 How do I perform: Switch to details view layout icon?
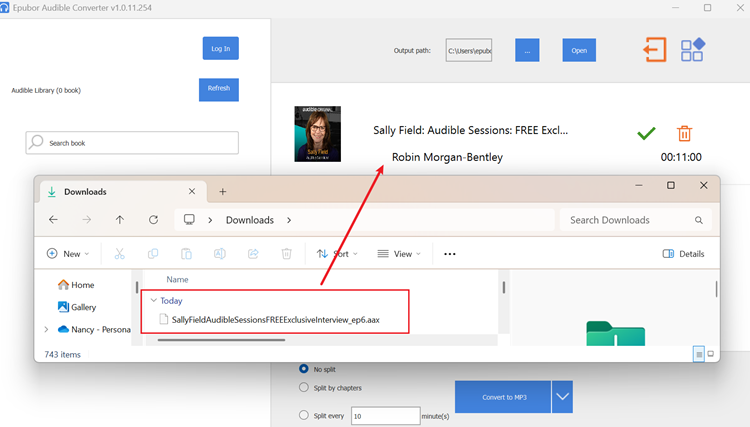[x=699, y=354]
